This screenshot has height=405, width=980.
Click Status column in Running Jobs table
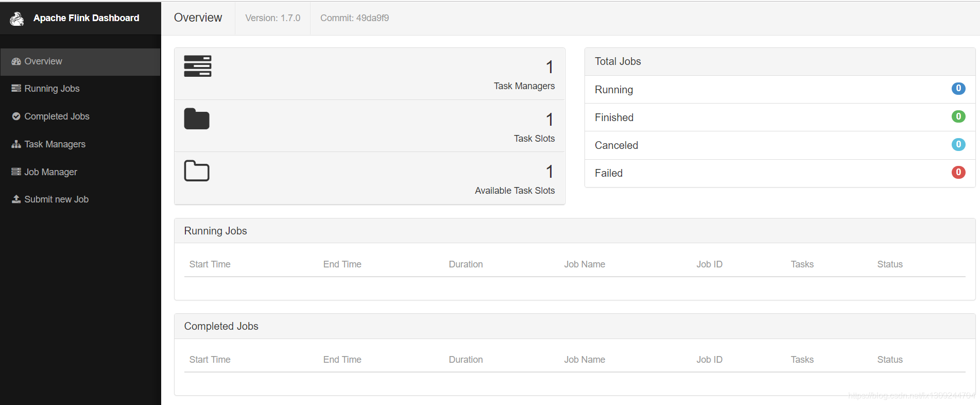coord(890,264)
